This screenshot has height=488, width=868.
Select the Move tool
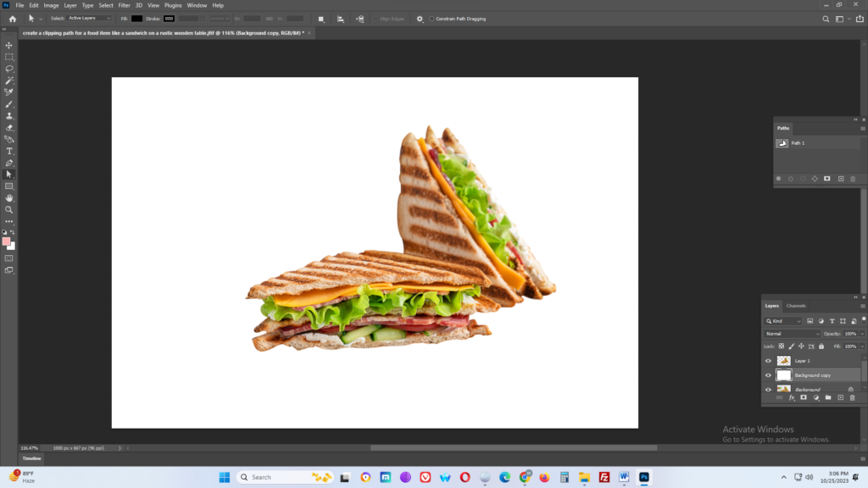pos(8,46)
